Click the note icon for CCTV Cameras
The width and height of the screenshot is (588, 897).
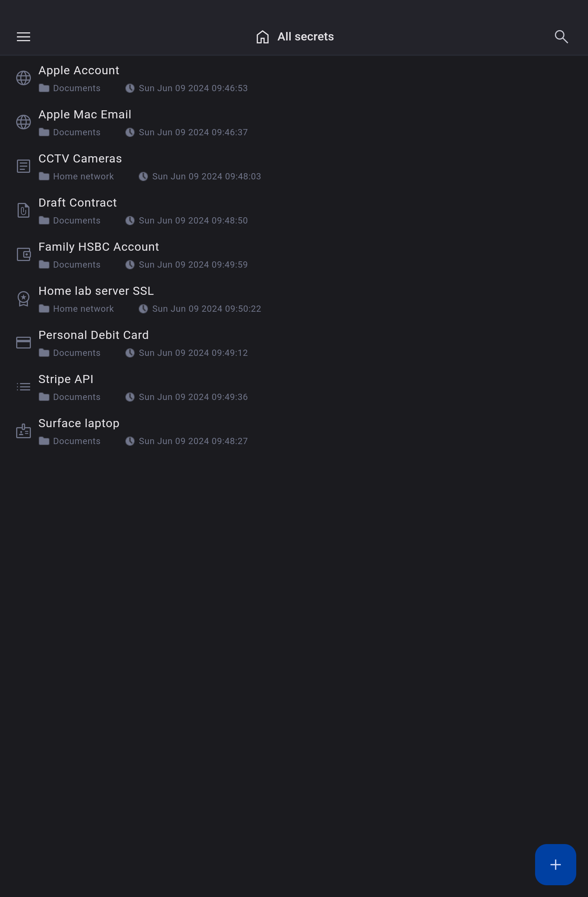(24, 166)
